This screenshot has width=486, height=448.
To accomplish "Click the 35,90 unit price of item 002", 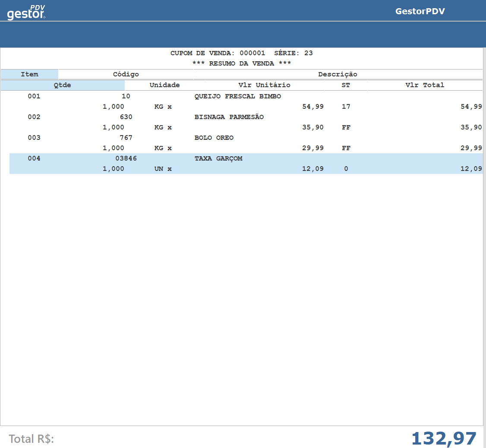I will (x=312, y=127).
